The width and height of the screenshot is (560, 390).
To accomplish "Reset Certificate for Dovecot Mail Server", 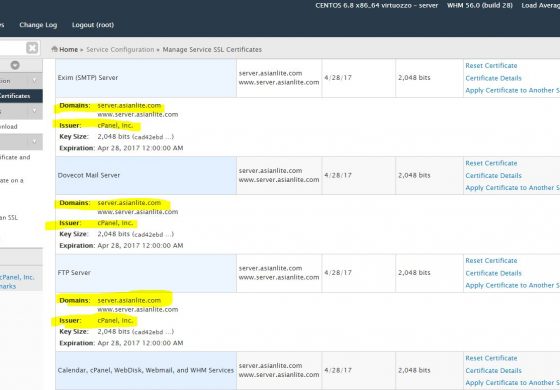I will (491, 163).
